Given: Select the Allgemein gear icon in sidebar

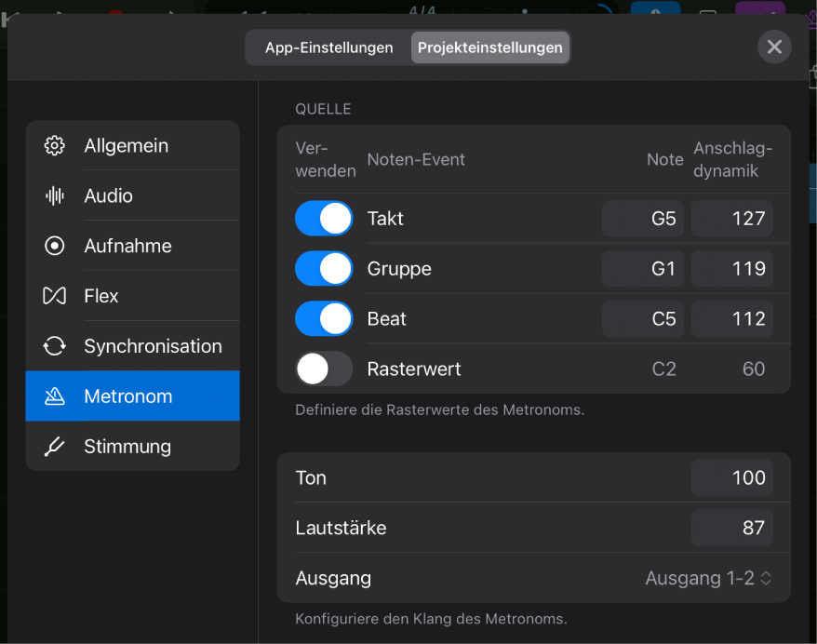Looking at the screenshot, I should (x=54, y=145).
